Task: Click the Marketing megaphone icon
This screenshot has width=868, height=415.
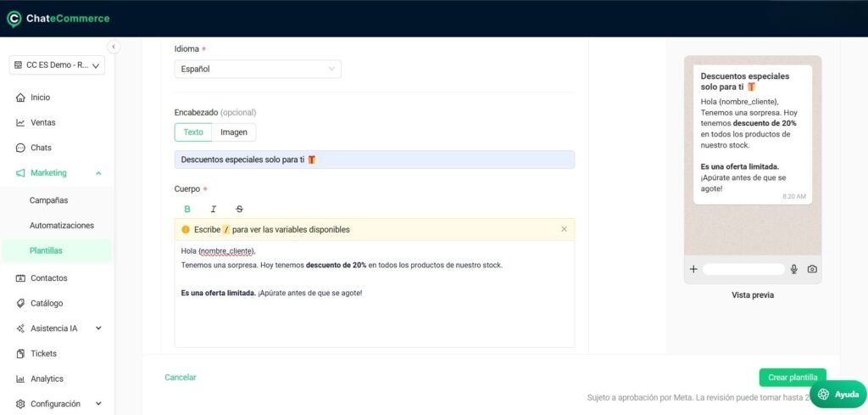Action: [20, 173]
